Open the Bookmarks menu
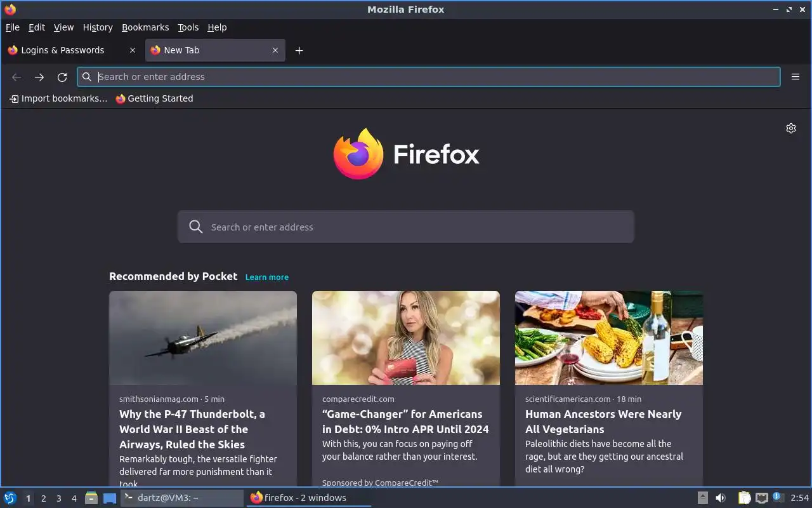 click(145, 27)
